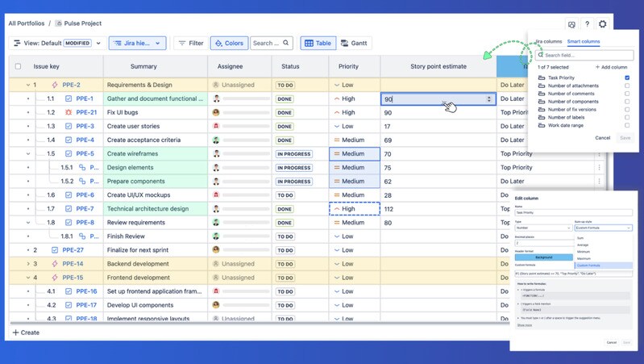Click the blue Background header format swatch
Image resolution: width=644 pixels, height=364 pixels.
point(543,257)
